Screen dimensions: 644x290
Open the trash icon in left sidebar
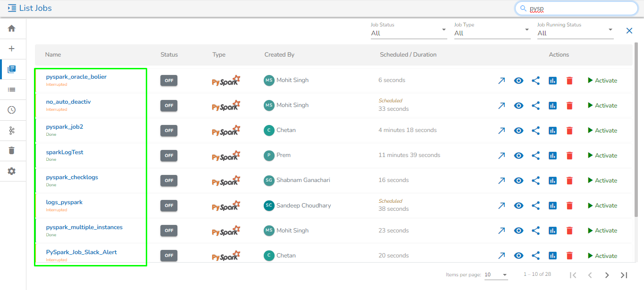12,150
